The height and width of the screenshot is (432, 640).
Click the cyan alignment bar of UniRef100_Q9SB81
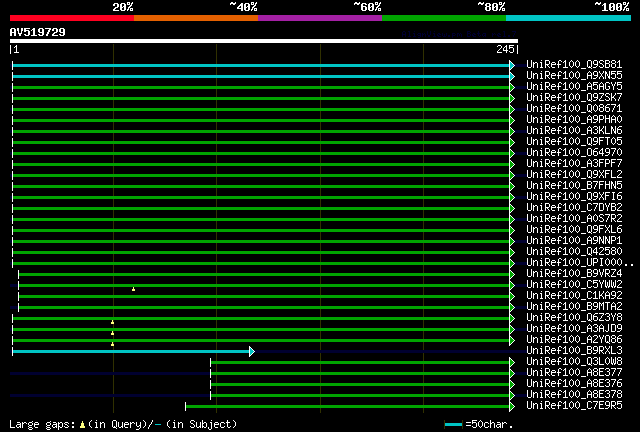(x=261, y=65)
